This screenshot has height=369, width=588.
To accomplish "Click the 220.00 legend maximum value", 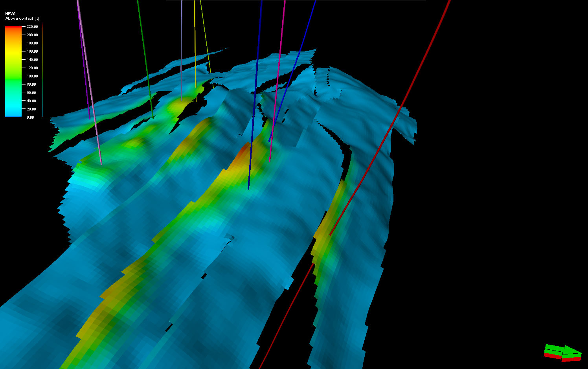I will [x=32, y=27].
